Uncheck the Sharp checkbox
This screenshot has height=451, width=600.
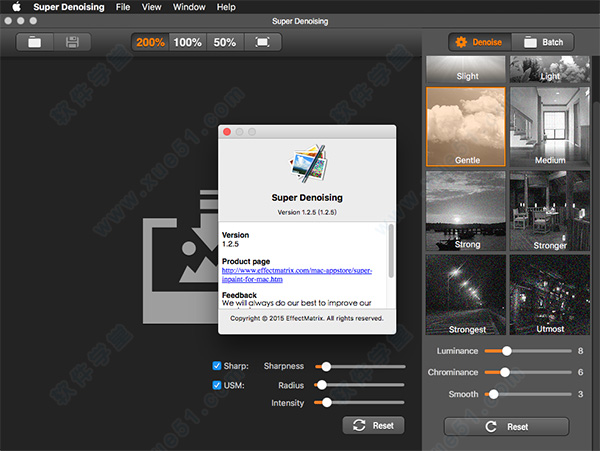[x=217, y=366]
